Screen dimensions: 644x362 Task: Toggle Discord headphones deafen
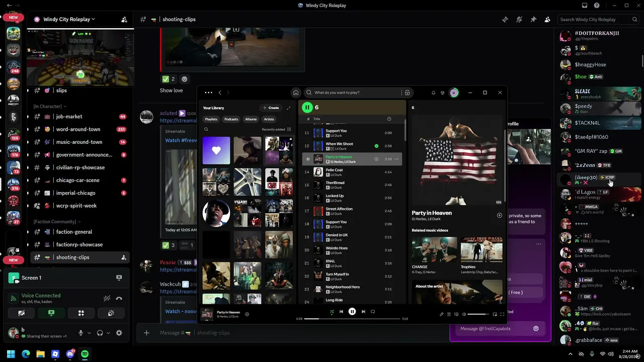point(100,333)
